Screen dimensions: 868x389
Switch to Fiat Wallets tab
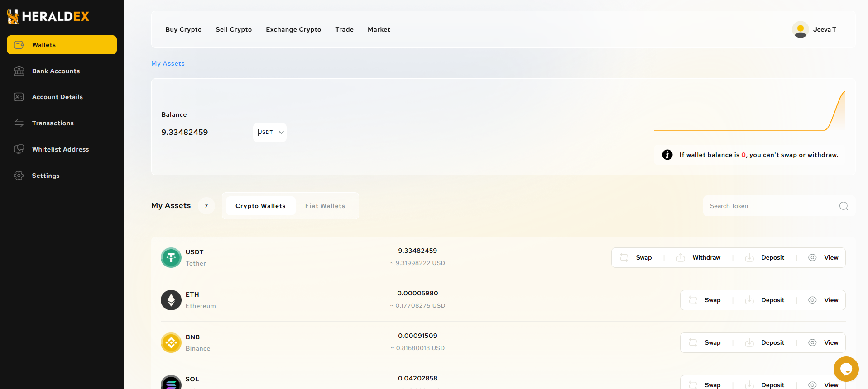(325, 206)
